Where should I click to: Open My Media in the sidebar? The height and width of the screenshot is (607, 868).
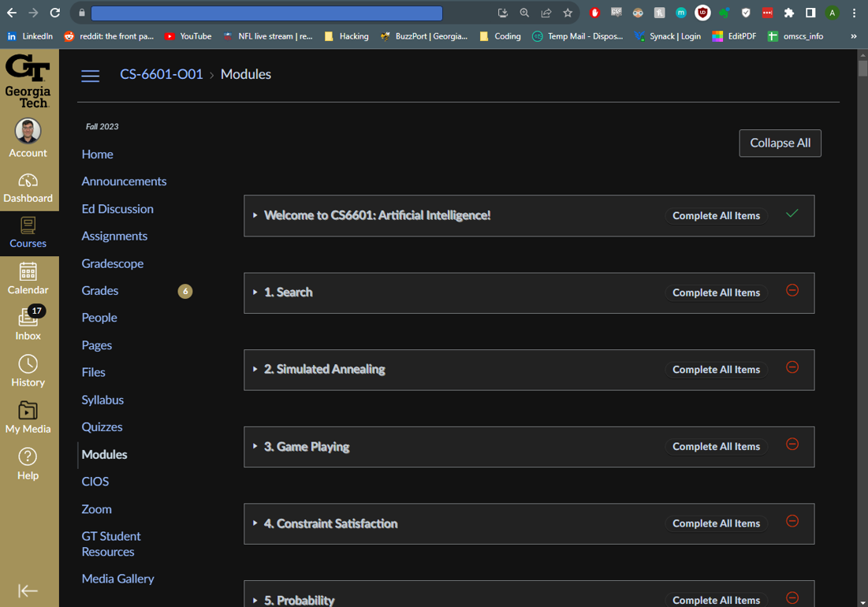pyautogui.click(x=28, y=417)
